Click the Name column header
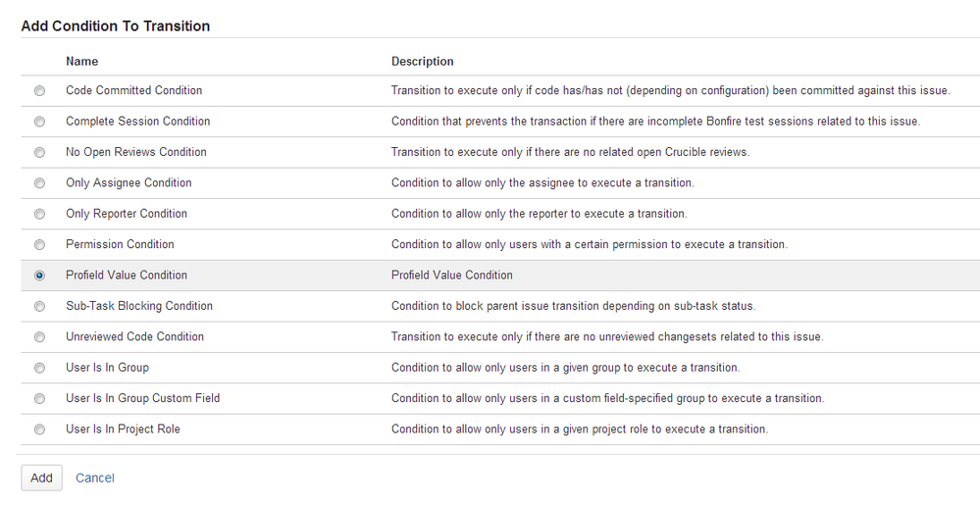The width and height of the screenshot is (980, 507). pos(82,61)
